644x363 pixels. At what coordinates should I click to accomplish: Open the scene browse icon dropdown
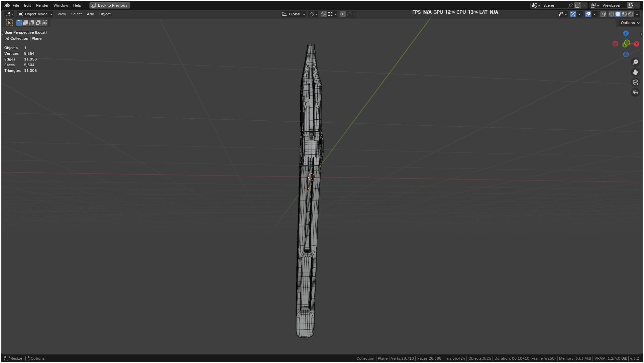pos(536,5)
